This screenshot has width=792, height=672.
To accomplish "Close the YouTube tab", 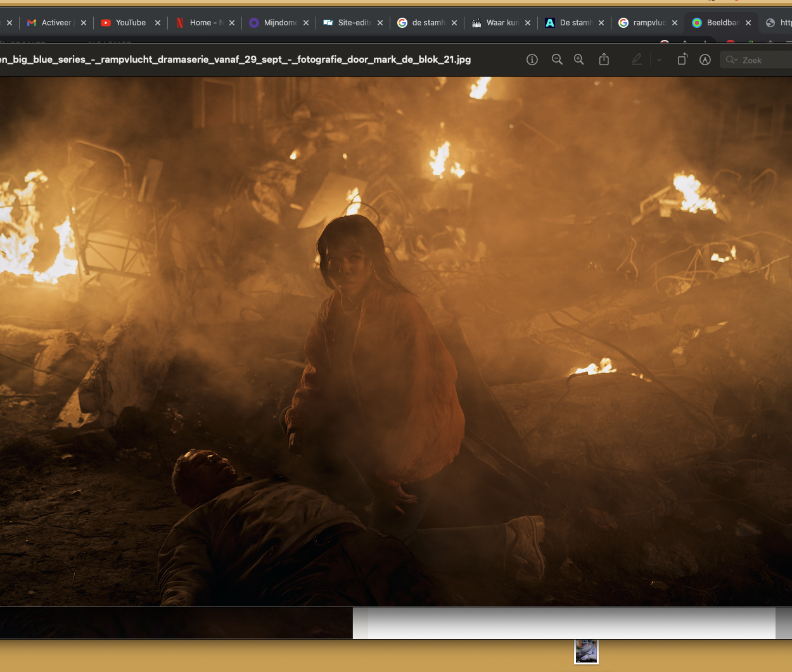I will (158, 23).
